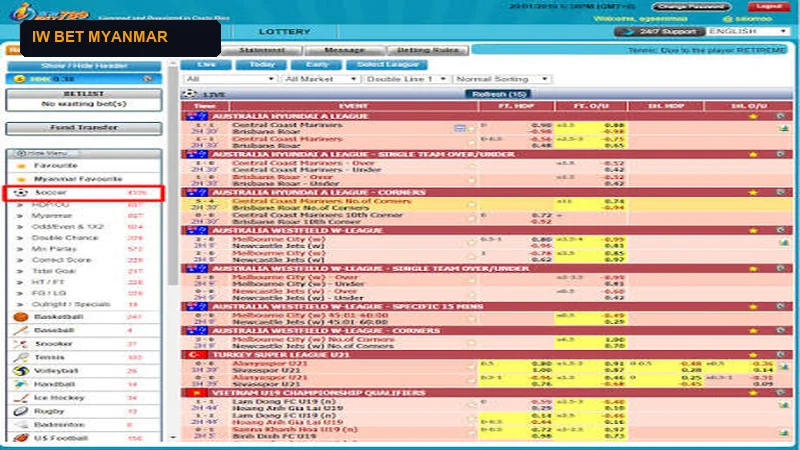This screenshot has width=800, height=450.
Task: Open 24/7 Support
Action: point(660,31)
